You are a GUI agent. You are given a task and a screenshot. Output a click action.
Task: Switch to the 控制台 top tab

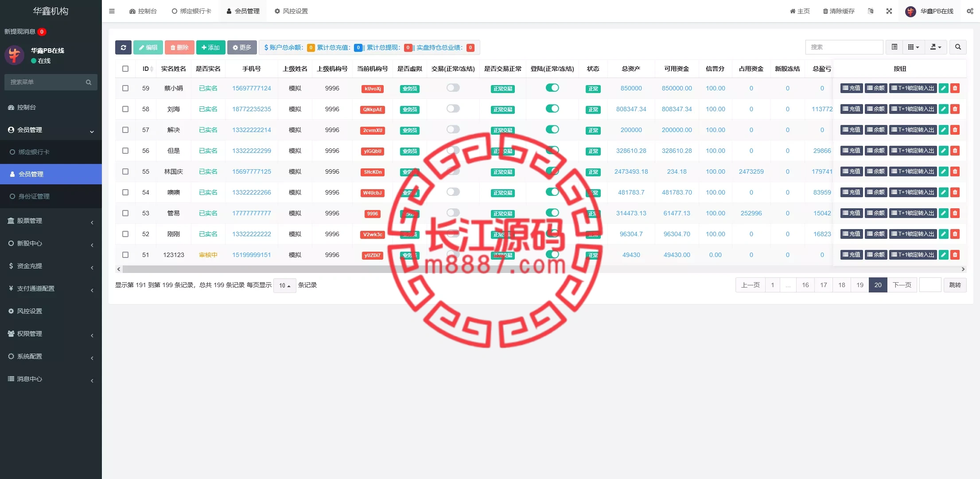[143, 11]
